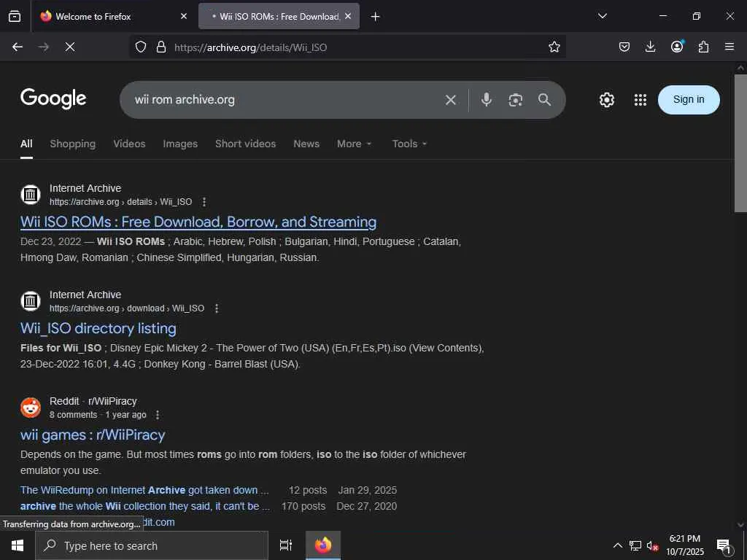
Task: Expand the More search filters dropdown
Action: tap(354, 144)
